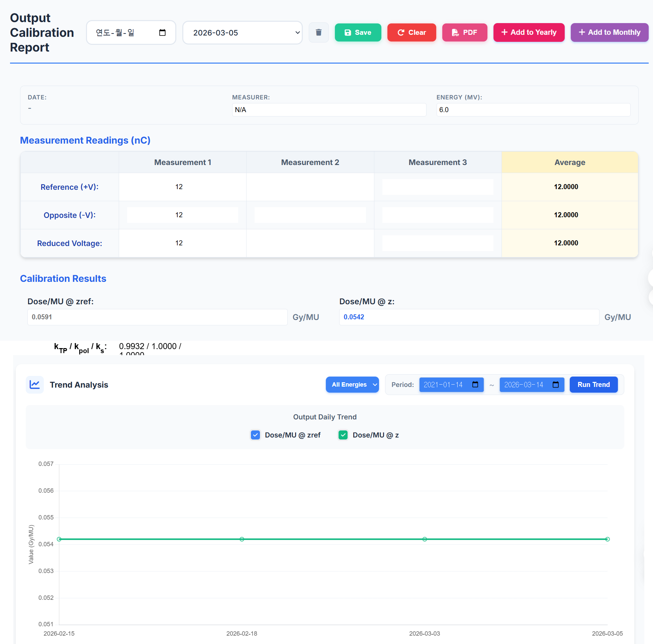653x644 pixels.
Task: Expand the All Energies dropdown
Action: click(x=352, y=385)
